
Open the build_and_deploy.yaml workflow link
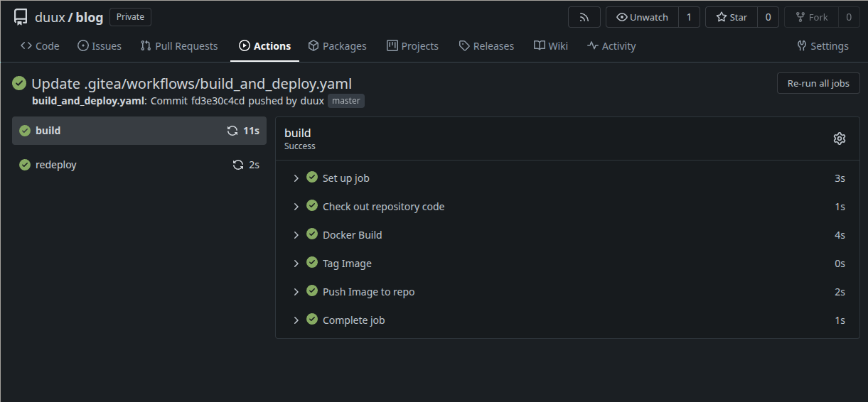pyautogui.click(x=88, y=101)
